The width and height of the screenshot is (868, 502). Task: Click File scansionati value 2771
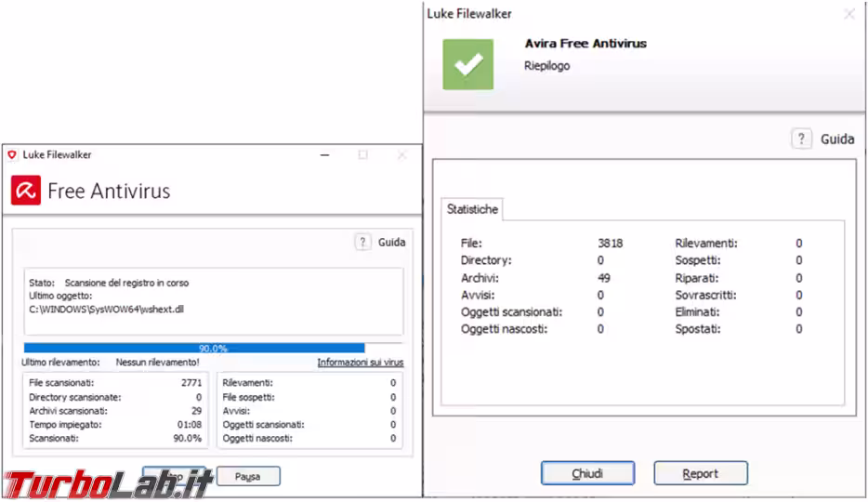(x=191, y=382)
